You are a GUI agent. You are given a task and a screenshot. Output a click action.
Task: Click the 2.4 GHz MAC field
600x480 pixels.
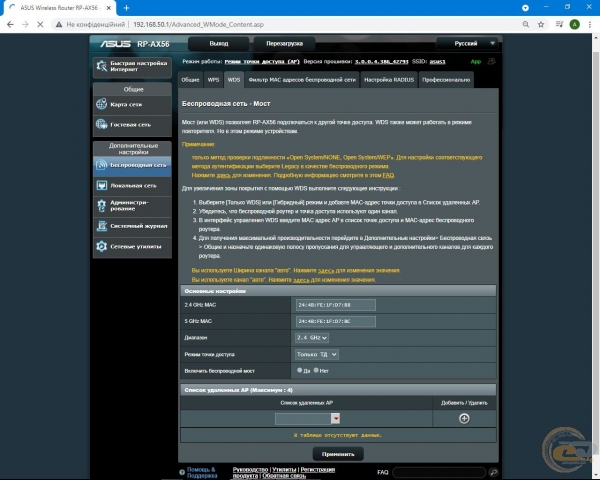[x=336, y=305]
